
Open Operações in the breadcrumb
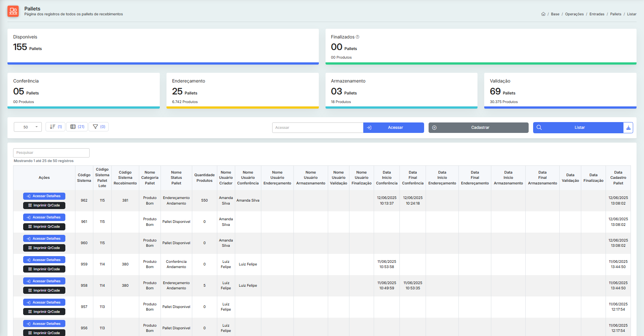pos(574,14)
